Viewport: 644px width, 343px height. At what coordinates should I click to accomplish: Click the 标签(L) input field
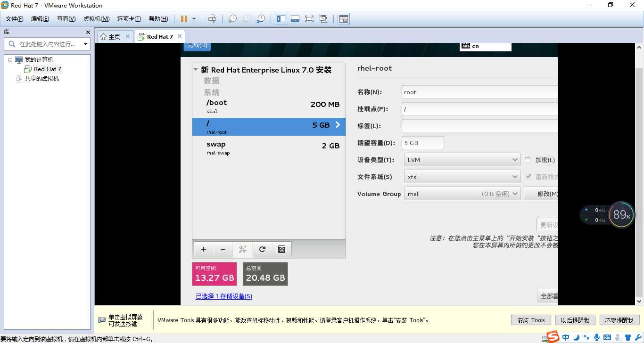pos(480,126)
